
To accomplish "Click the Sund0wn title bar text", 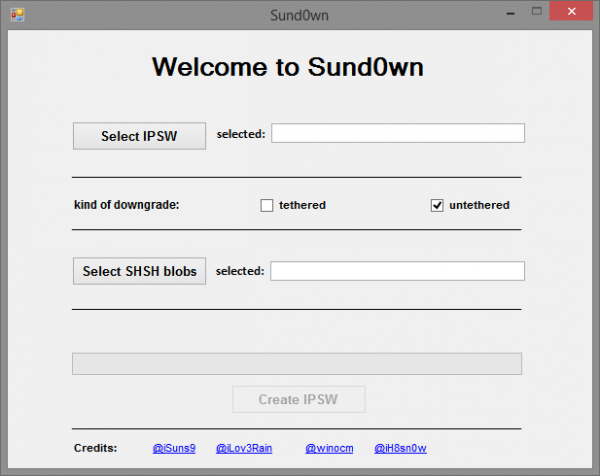I will (300, 15).
